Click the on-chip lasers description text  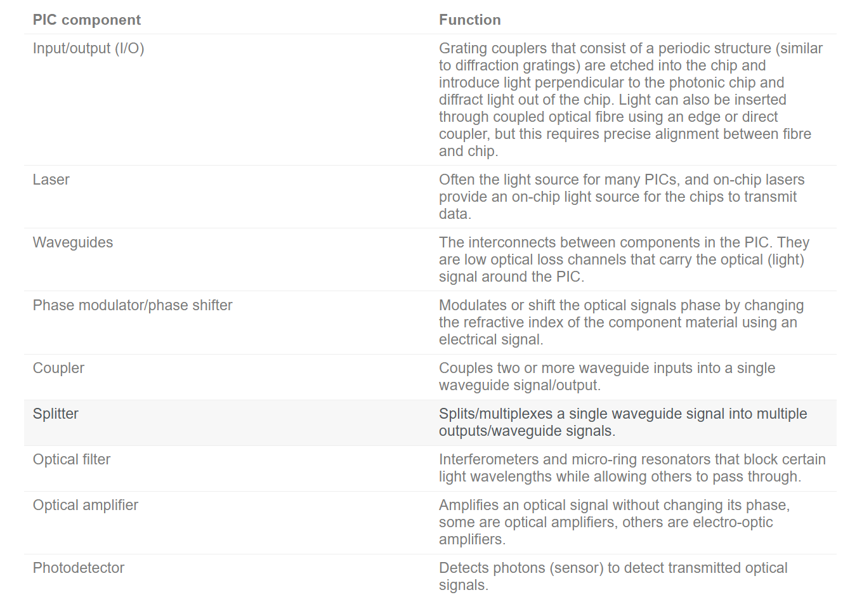point(622,197)
